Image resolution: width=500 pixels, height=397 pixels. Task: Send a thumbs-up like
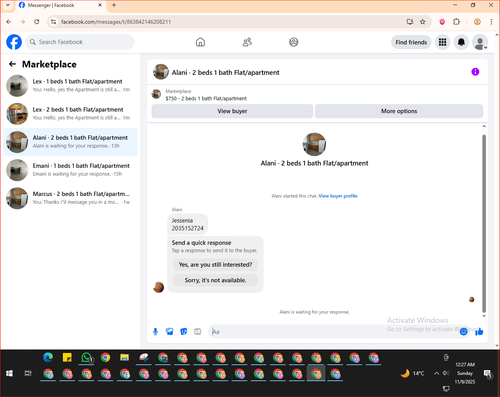point(479,331)
